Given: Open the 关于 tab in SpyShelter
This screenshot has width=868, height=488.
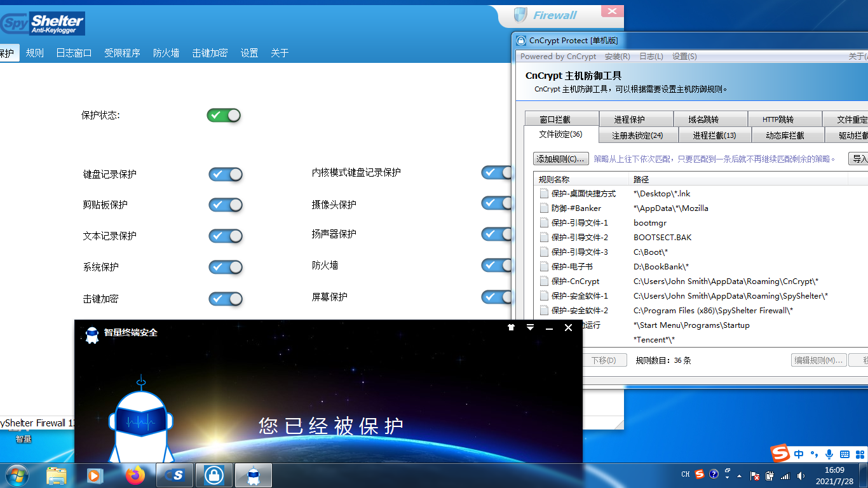Looking at the screenshot, I should [280, 53].
